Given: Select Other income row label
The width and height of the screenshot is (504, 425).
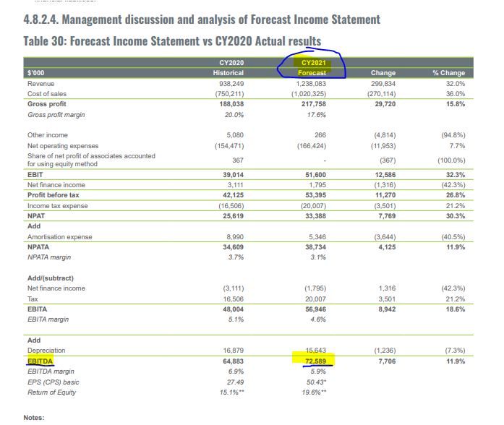Looking at the screenshot, I should click(x=48, y=135).
